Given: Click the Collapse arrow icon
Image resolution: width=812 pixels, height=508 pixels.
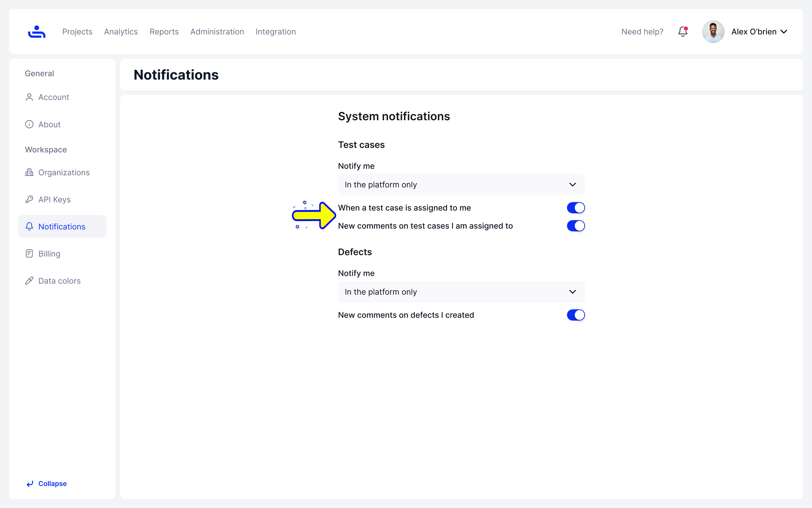Looking at the screenshot, I should coord(30,483).
